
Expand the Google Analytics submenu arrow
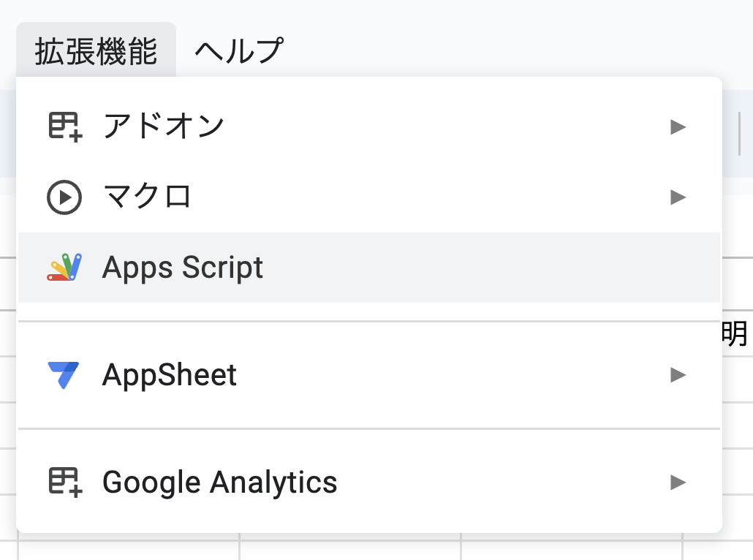(678, 482)
